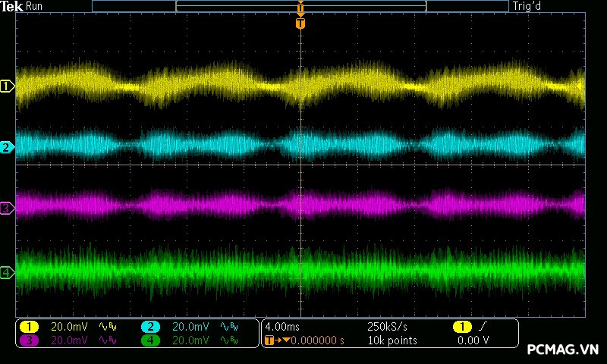This screenshot has width=607, height=364.
Task: Click the 4.00ms time base readout
Action: (x=281, y=327)
